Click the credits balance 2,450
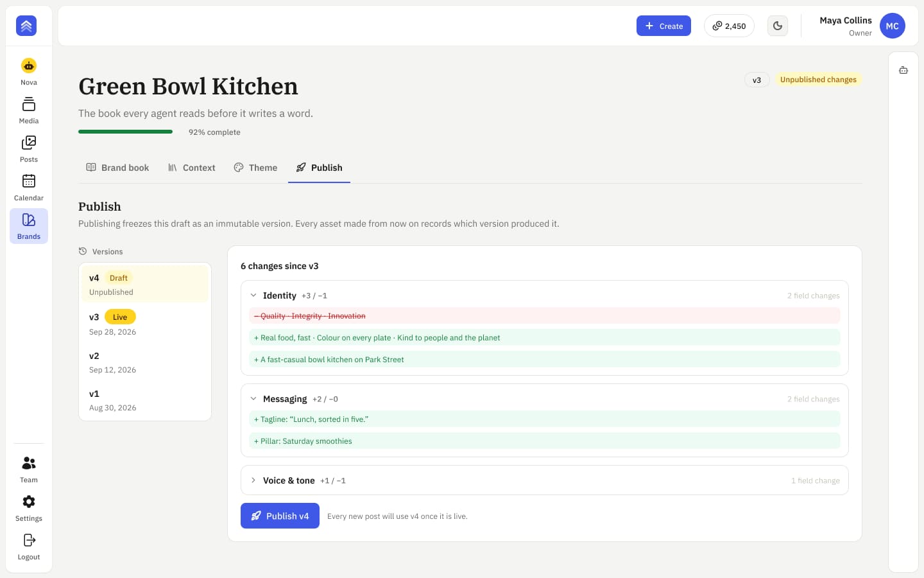The height and width of the screenshot is (578, 924). 729,26
